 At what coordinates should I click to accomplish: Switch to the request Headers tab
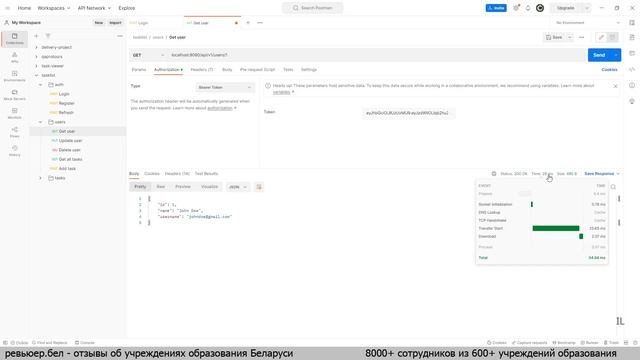pyautogui.click(x=202, y=70)
